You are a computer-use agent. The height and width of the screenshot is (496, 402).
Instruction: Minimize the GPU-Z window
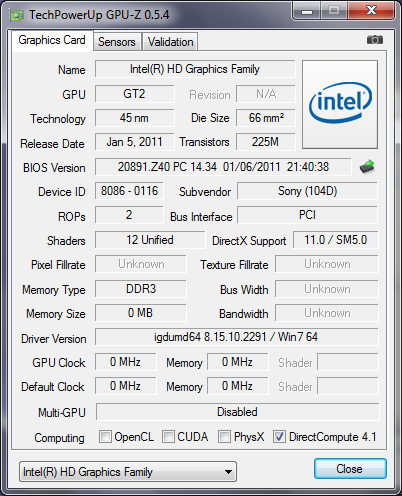click(x=307, y=11)
